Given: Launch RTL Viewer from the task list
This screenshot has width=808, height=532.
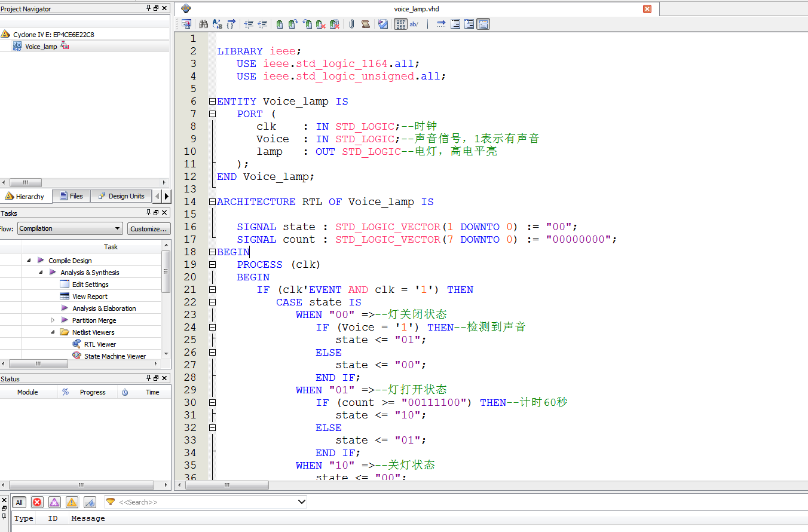Looking at the screenshot, I should coord(99,344).
